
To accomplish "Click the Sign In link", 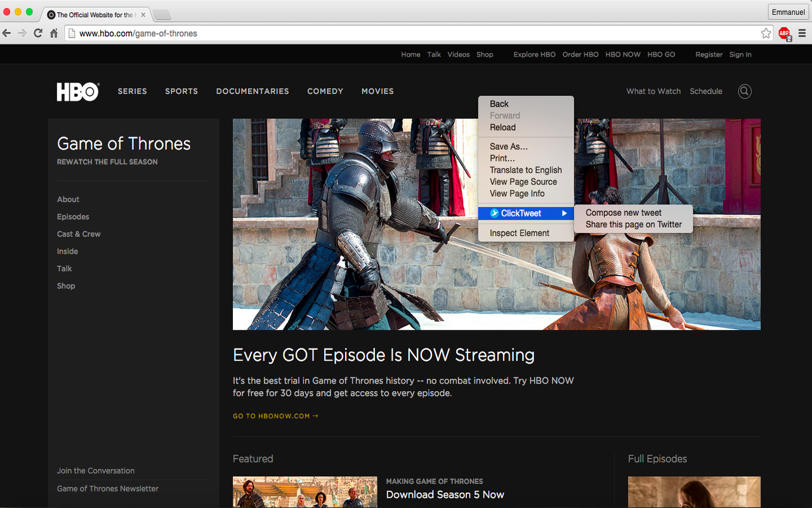I will coord(740,55).
